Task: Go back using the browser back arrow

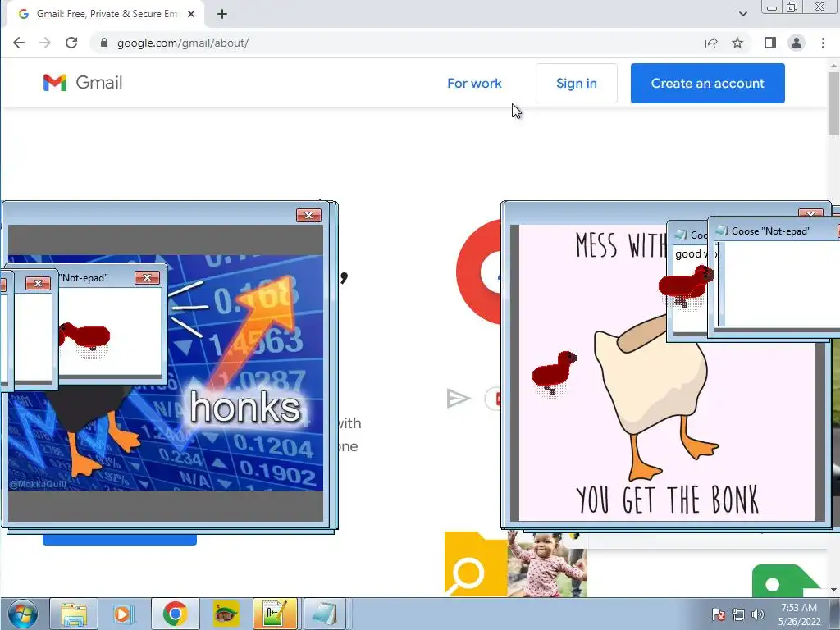Action: pyautogui.click(x=19, y=43)
